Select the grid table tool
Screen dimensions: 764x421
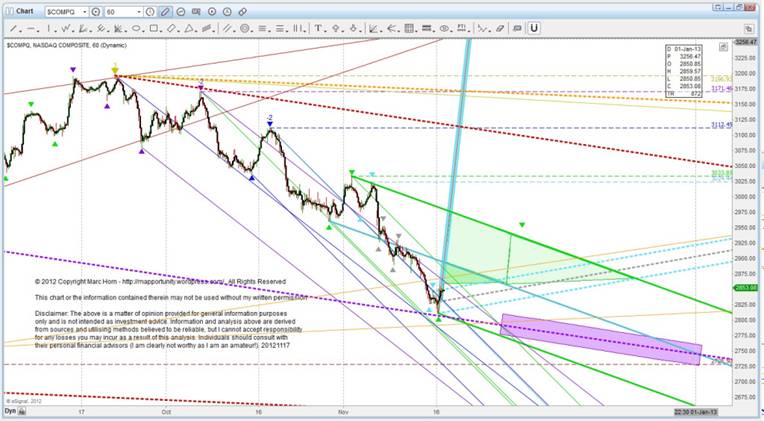pyautogui.click(x=409, y=28)
